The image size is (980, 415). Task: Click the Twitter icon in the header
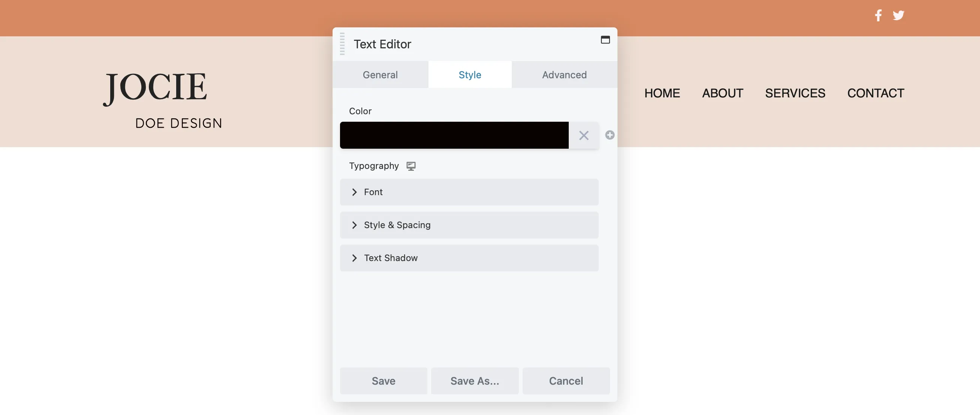pos(899,15)
